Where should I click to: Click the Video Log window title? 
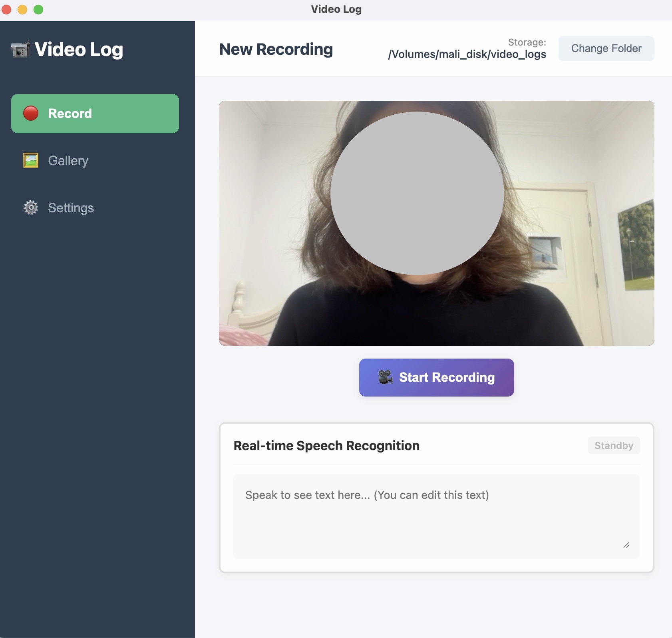point(336,9)
